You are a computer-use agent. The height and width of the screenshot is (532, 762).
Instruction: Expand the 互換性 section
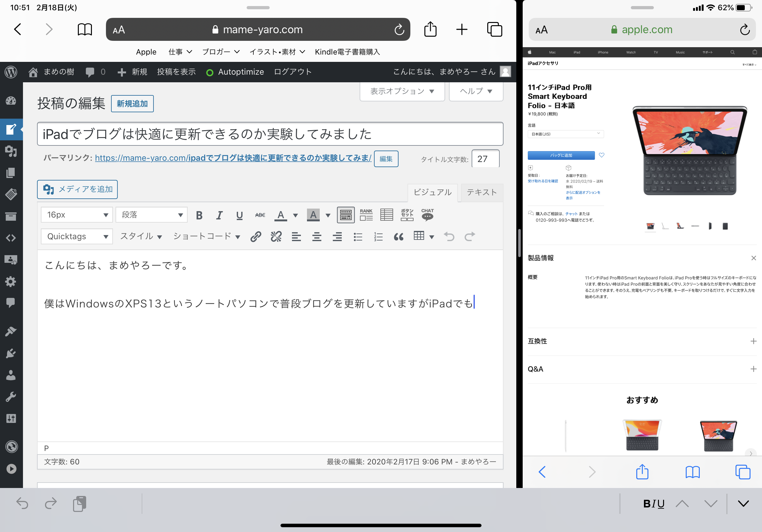pyautogui.click(x=642, y=341)
